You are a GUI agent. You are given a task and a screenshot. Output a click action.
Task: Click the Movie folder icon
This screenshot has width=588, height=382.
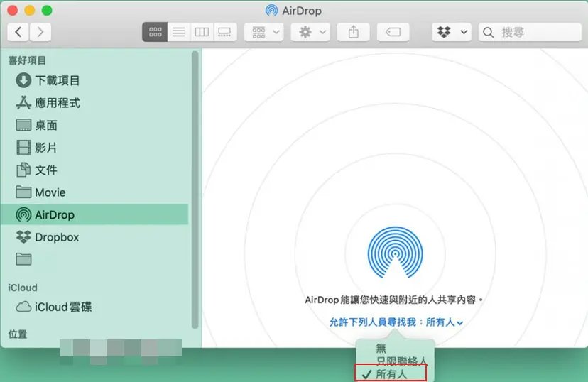[x=23, y=192]
